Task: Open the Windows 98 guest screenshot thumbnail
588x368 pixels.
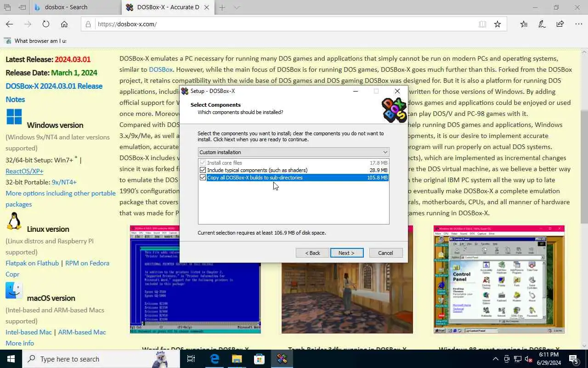Action: pos(499,280)
